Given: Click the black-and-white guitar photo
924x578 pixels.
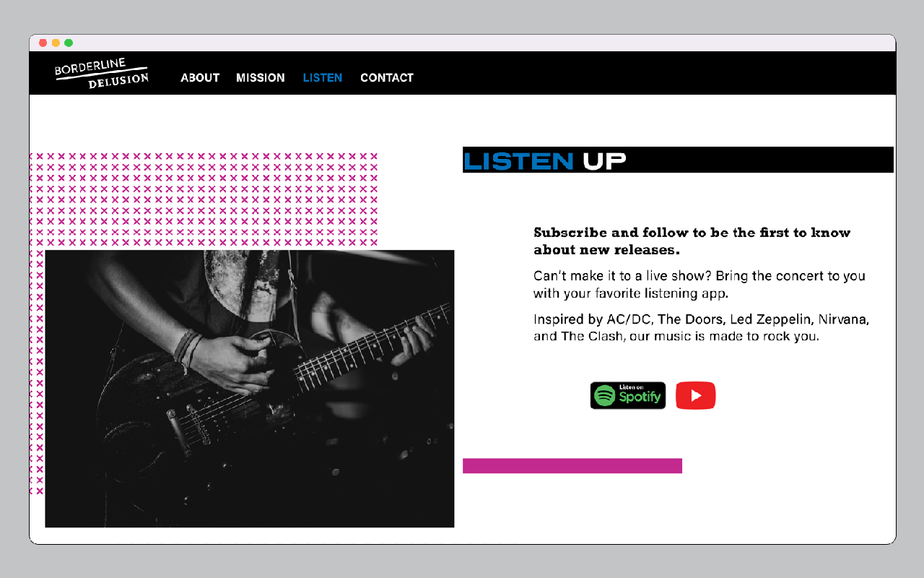Looking at the screenshot, I should 250,389.
